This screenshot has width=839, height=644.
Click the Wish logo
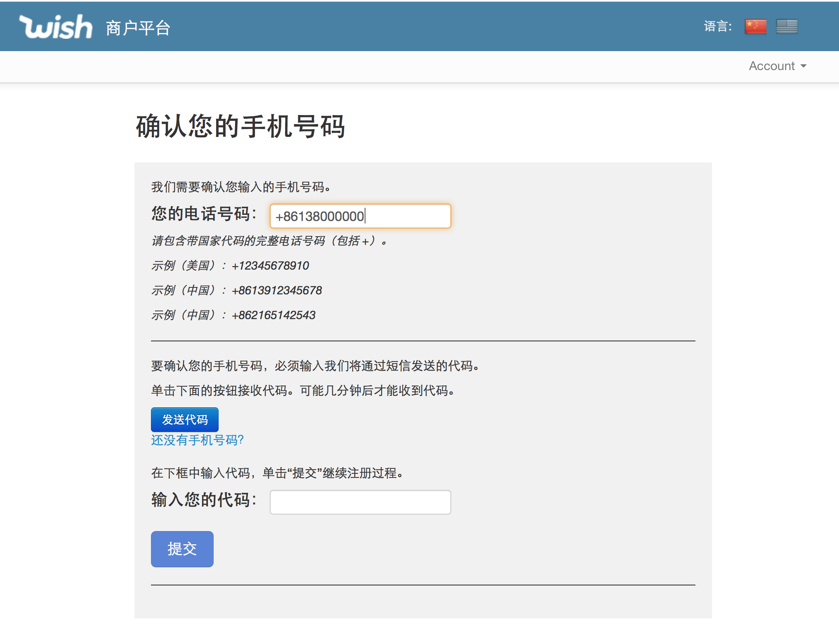coord(56,27)
